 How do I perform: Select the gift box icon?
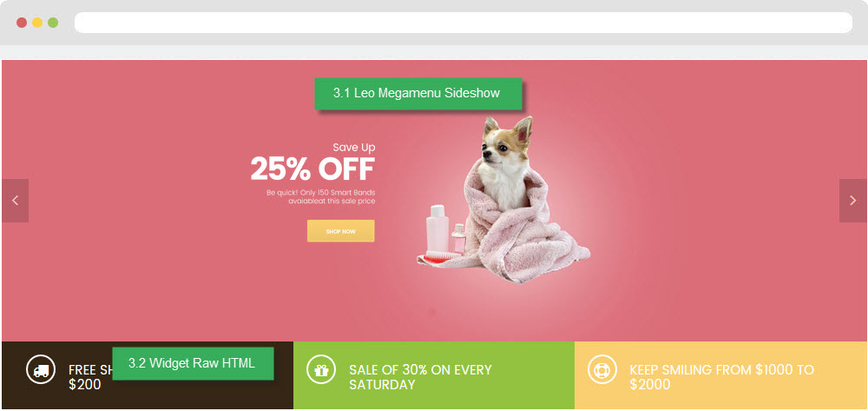point(321,370)
